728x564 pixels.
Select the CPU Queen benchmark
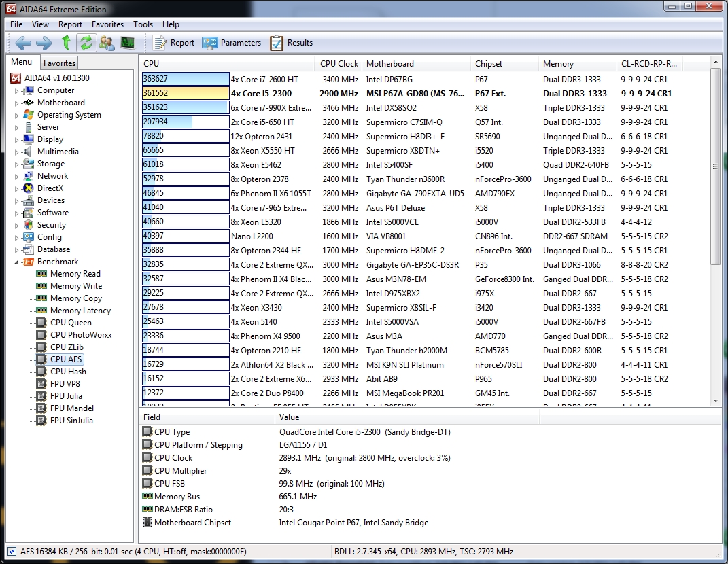pyautogui.click(x=71, y=323)
